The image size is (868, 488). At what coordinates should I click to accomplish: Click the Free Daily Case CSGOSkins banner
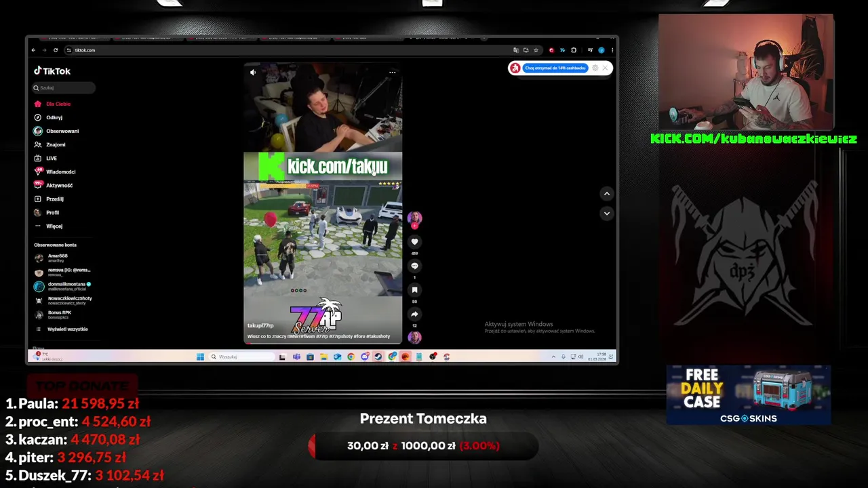[749, 395]
